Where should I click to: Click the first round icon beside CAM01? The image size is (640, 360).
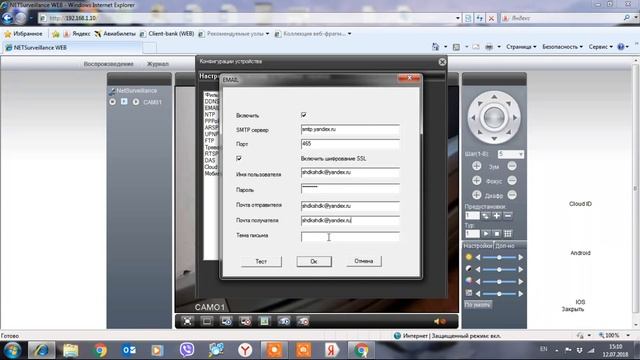113,102
